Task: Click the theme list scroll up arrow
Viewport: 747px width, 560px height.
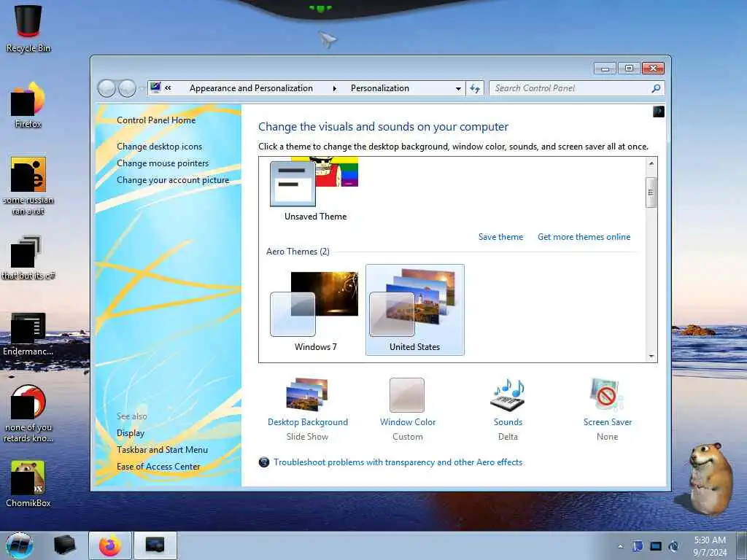Action: click(x=651, y=163)
